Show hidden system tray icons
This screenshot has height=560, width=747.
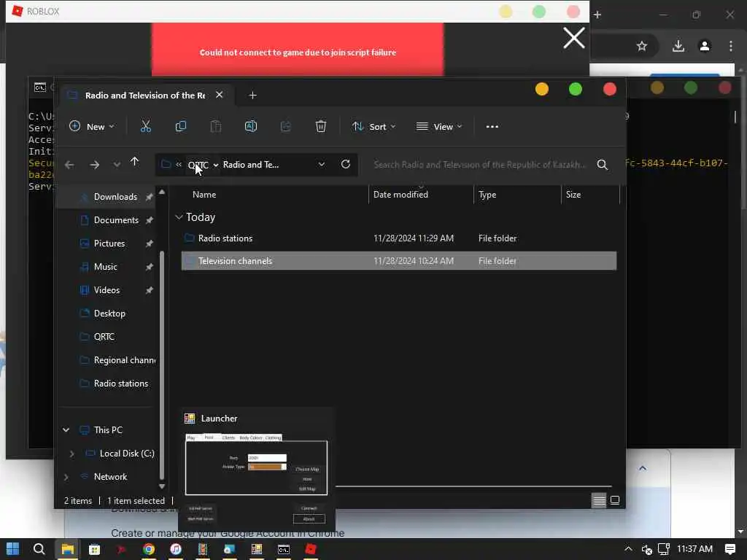628,549
